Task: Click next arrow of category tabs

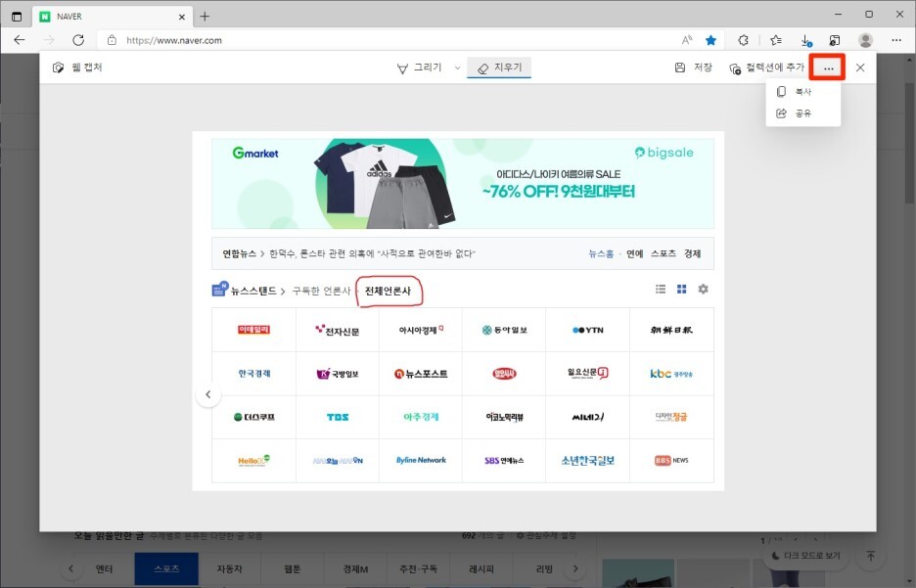Action: (x=575, y=568)
